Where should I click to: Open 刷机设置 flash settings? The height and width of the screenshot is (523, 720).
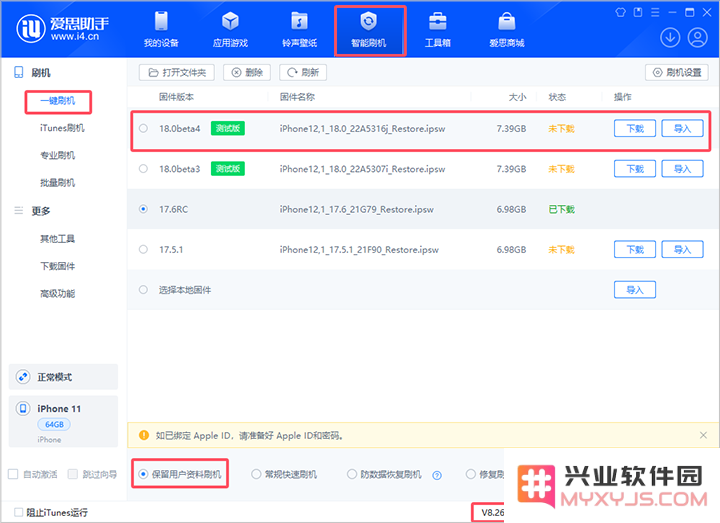tap(677, 73)
